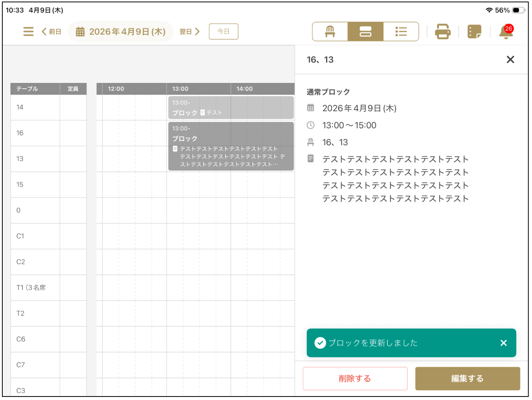Switch to the list view
The image size is (532, 400).
(x=401, y=31)
